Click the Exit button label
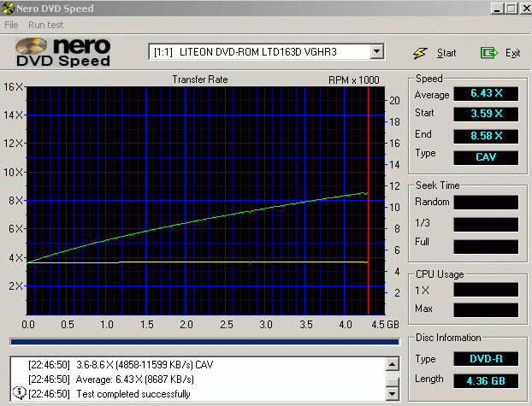 (x=512, y=53)
